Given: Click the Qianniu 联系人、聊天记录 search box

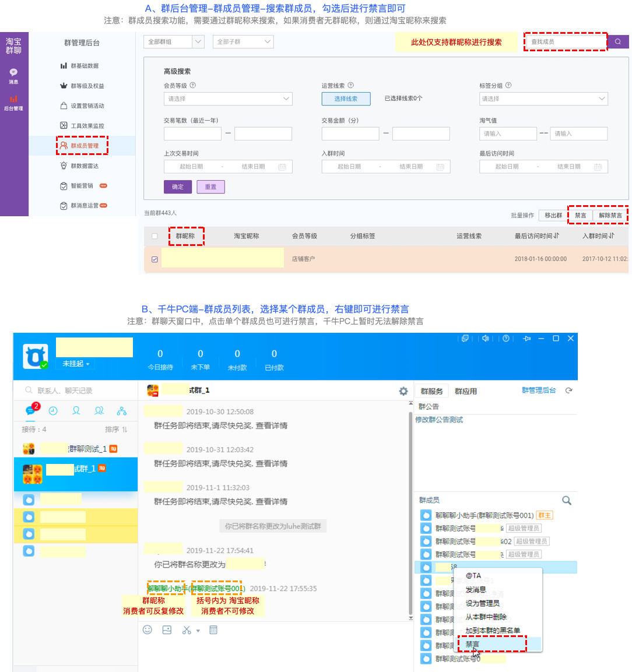Looking at the screenshot, I should 75,390.
